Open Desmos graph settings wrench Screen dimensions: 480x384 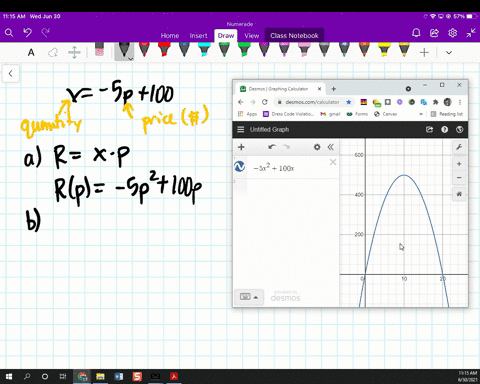tap(459, 147)
